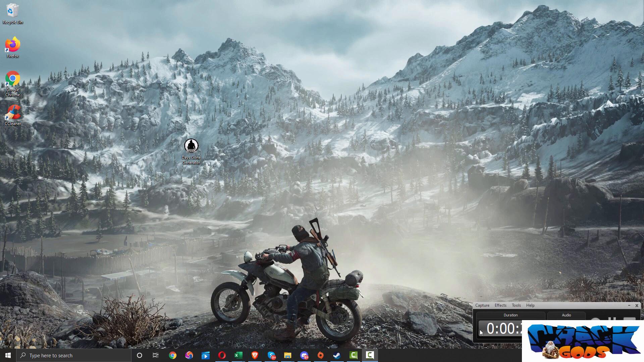The image size is (644, 362).
Task: Open the recorder's Tools menu
Action: click(x=516, y=305)
